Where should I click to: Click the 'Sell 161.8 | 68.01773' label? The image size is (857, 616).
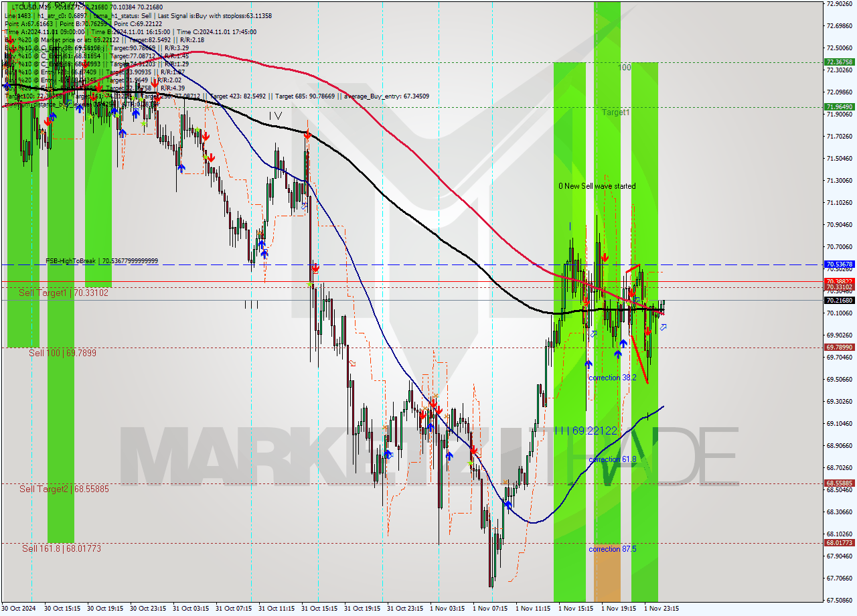tap(62, 548)
